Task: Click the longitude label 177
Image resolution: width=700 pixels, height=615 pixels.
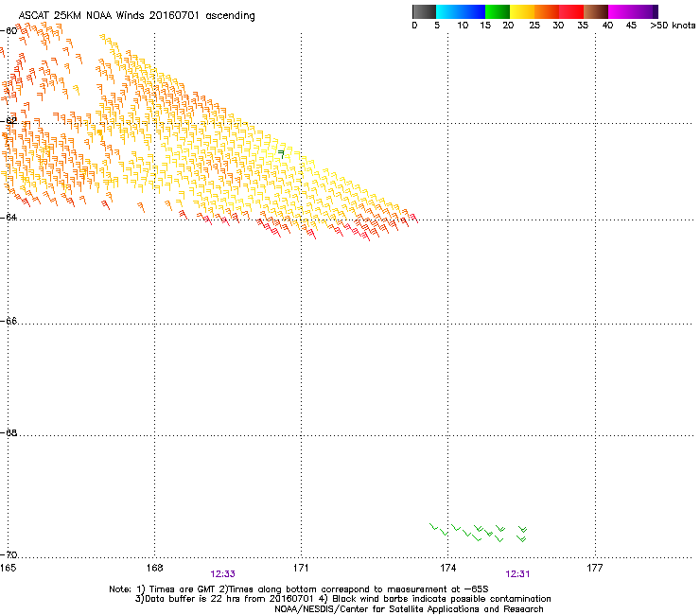Action: tap(595, 568)
